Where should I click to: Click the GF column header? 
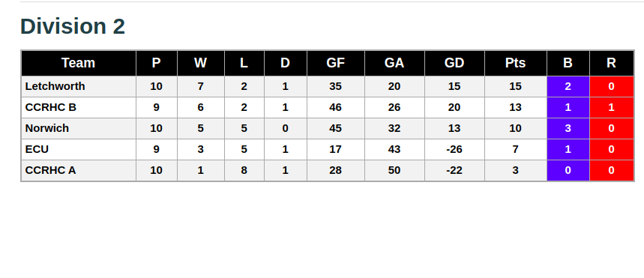coord(336,63)
